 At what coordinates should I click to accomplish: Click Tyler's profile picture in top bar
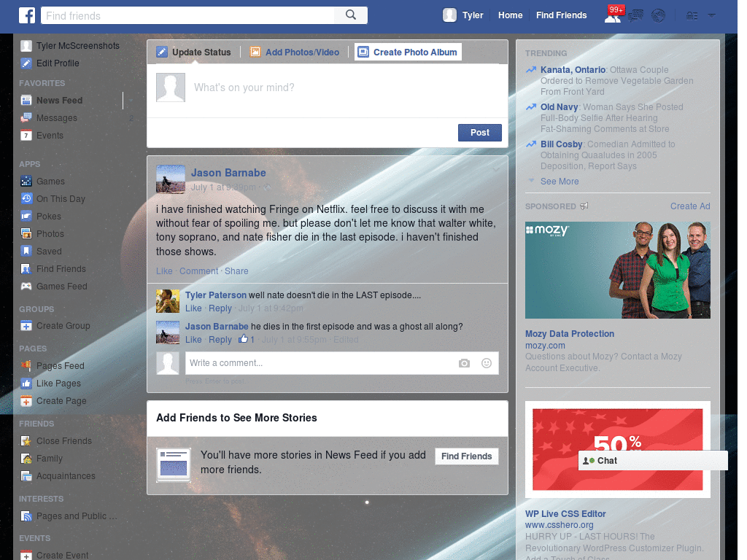tap(449, 15)
